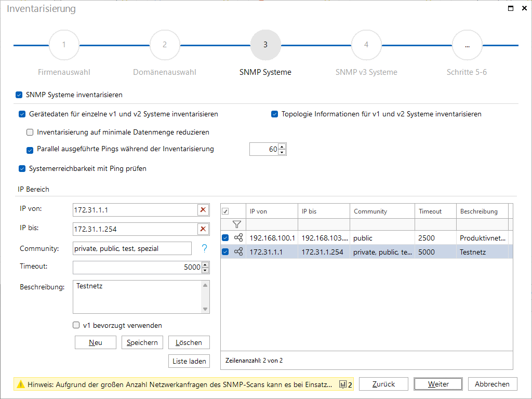
Task: Toggle Parallel ausgeführte Pings checkbox
Action: [30, 150]
